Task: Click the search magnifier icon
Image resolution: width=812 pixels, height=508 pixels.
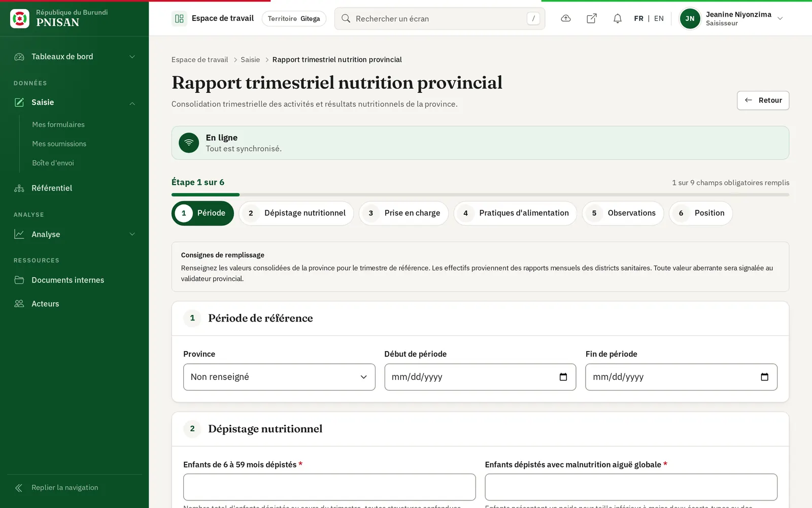Action: click(x=346, y=19)
